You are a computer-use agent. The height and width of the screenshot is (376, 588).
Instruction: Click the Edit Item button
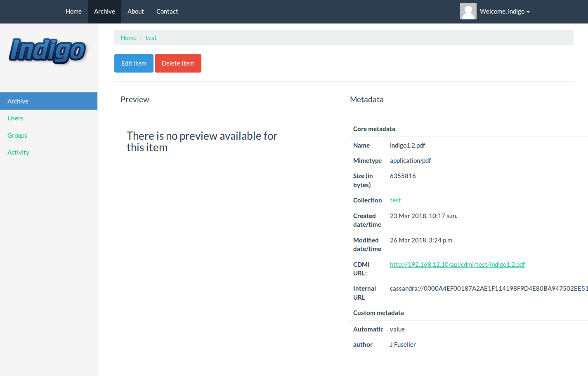[x=134, y=63]
